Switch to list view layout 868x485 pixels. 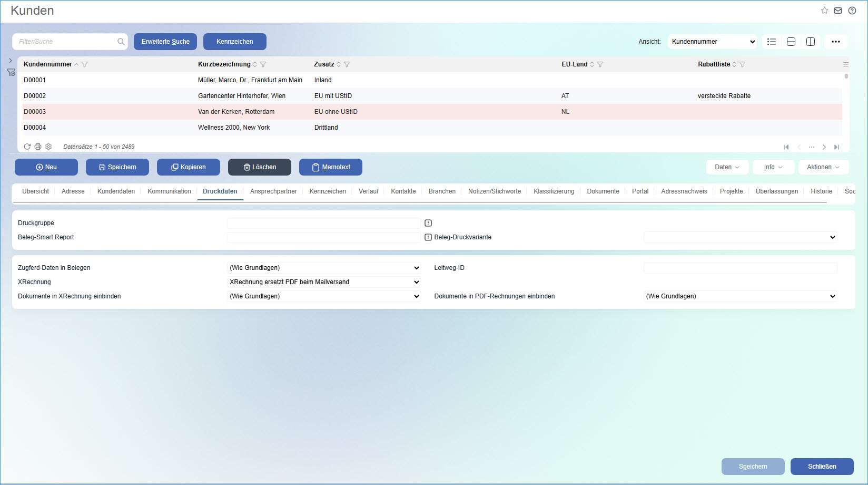pyautogui.click(x=771, y=41)
